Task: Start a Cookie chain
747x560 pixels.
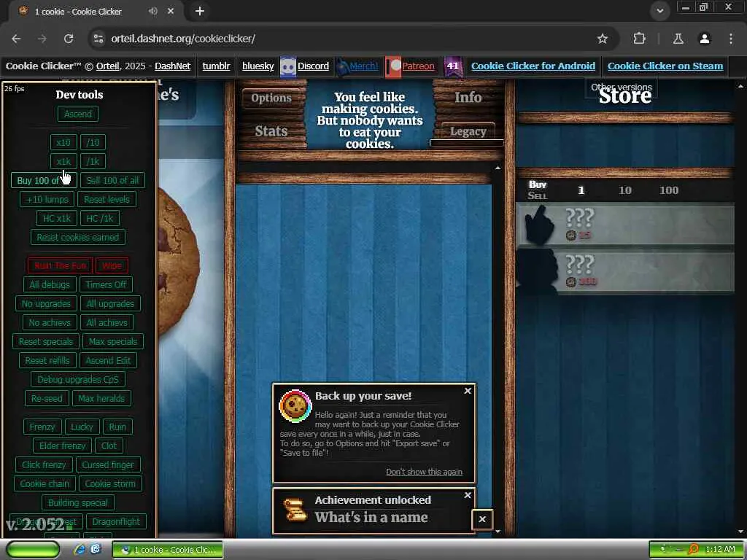Action: pos(44,484)
